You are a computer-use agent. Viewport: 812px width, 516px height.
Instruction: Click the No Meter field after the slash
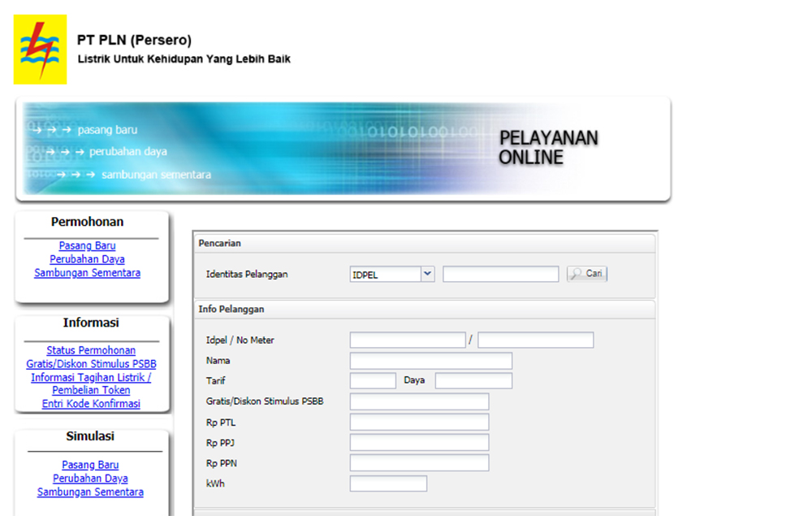point(535,340)
